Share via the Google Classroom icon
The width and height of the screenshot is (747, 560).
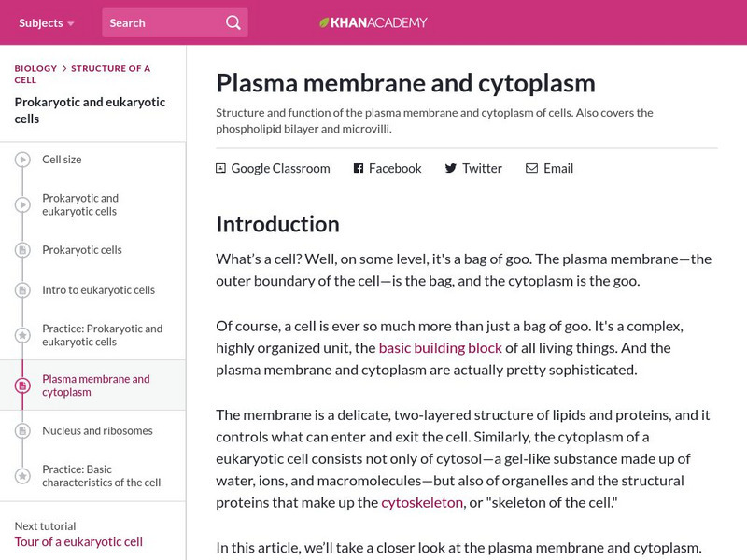(x=219, y=168)
